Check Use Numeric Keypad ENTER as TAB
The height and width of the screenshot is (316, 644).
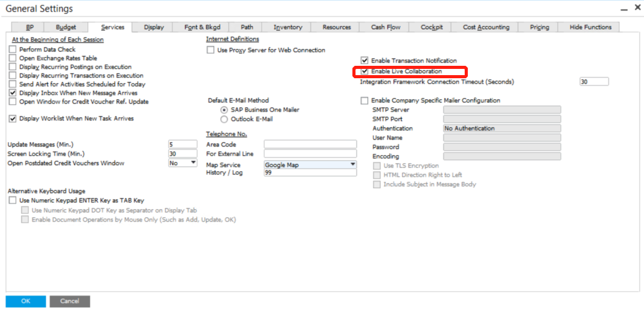pyautogui.click(x=13, y=201)
